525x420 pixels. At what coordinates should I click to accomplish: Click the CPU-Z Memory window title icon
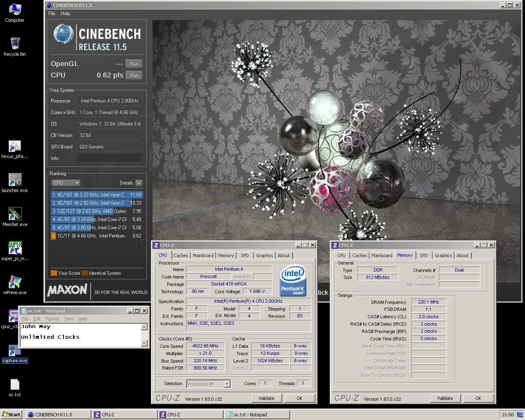(335, 245)
